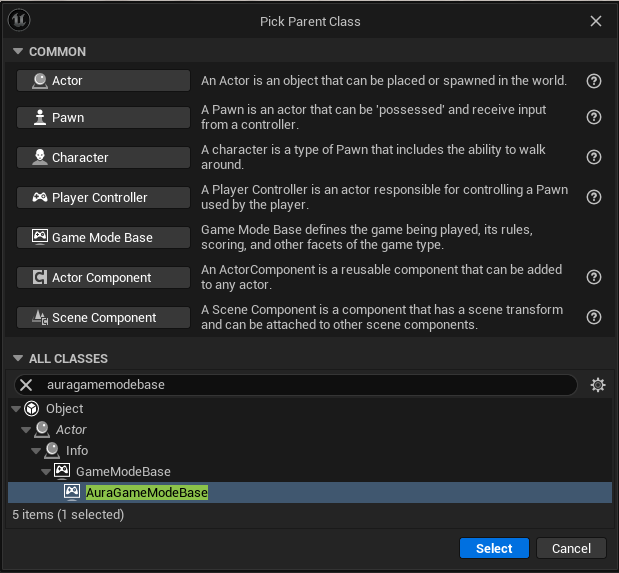Open help for Pawn class
Viewport: 619px width, 573px height.
click(x=594, y=117)
